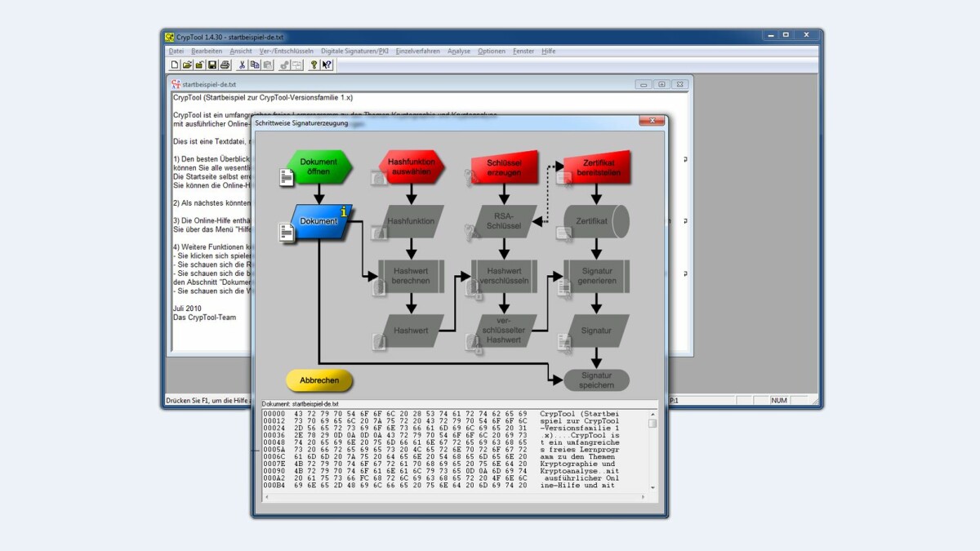
Task: Click the Save floppy disk icon
Action: (212, 64)
